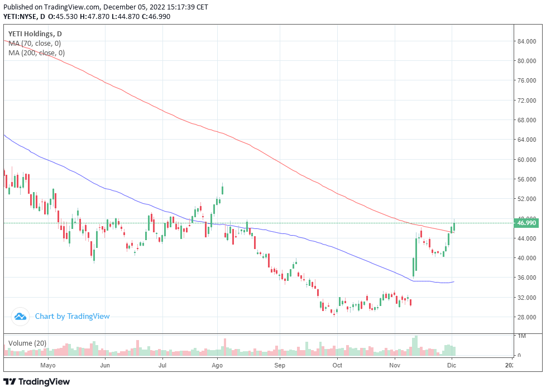Screen dimensions: 546x392
Task: Click the 'Sep' month label on time axis
Action: [x=280, y=365]
